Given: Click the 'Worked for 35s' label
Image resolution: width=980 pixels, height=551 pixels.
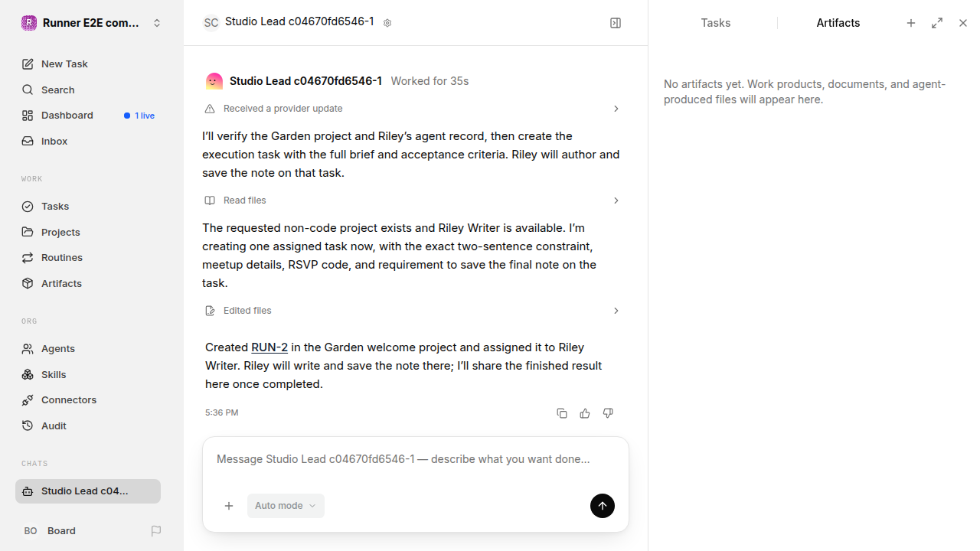Looking at the screenshot, I should coord(430,81).
